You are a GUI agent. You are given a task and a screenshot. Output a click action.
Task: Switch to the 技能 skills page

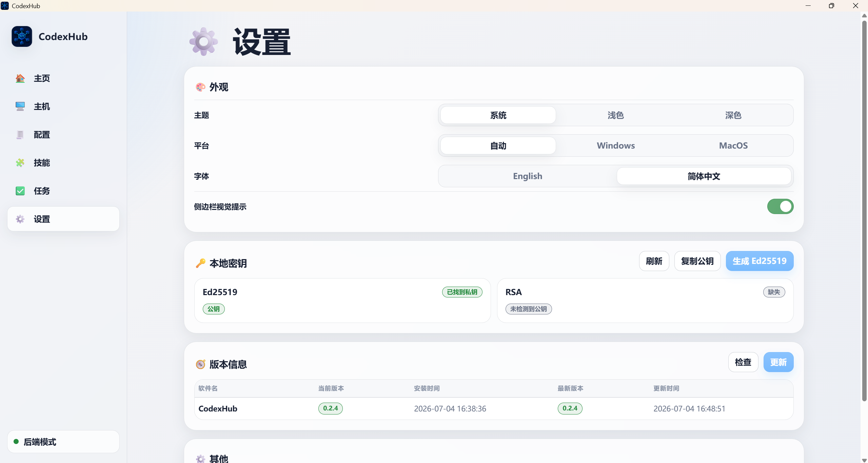pos(63,163)
